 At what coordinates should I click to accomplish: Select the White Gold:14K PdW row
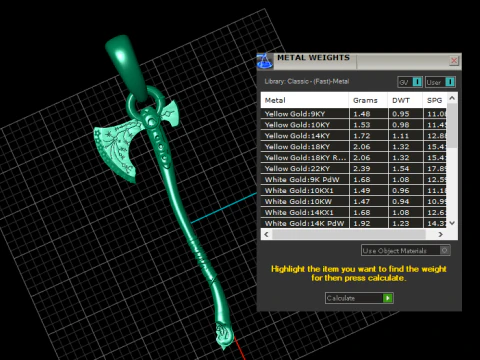pyautogui.click(x=353, y=223)
